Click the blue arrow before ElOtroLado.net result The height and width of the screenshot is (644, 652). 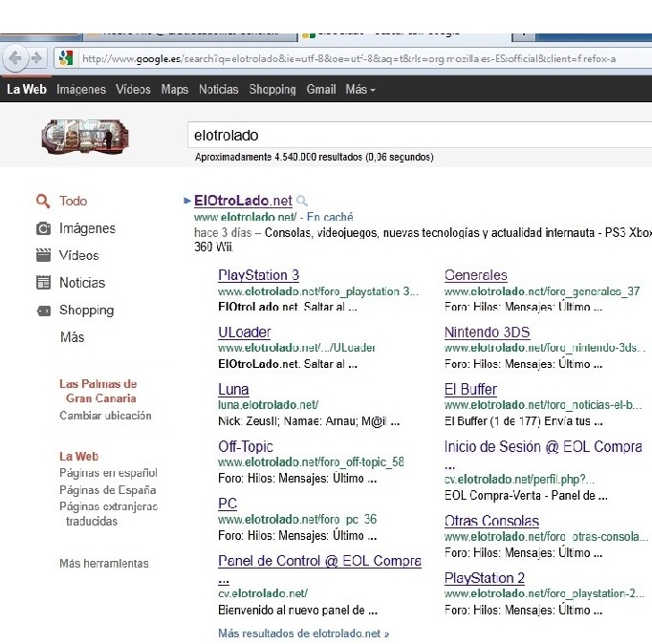tap(186, 201)
